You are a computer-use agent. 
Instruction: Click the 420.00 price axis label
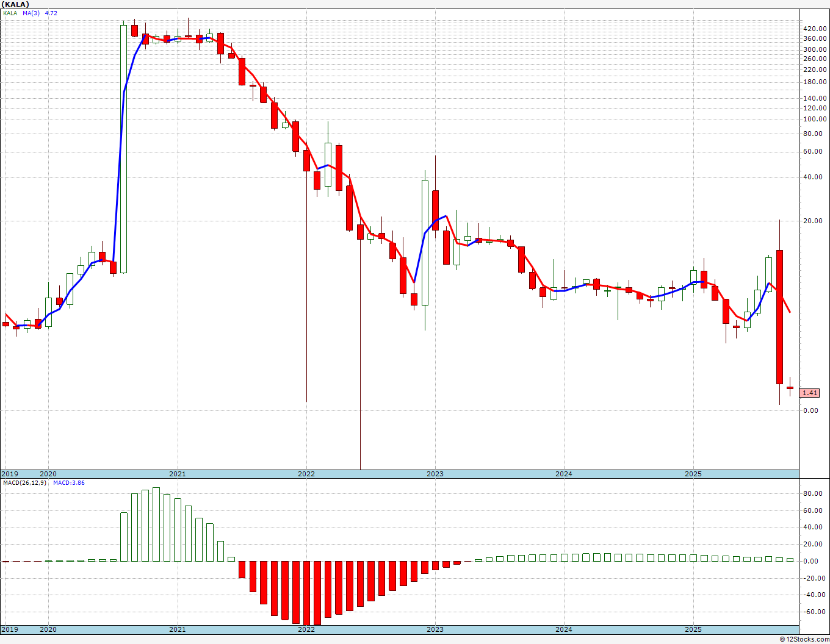click(815, 29)
